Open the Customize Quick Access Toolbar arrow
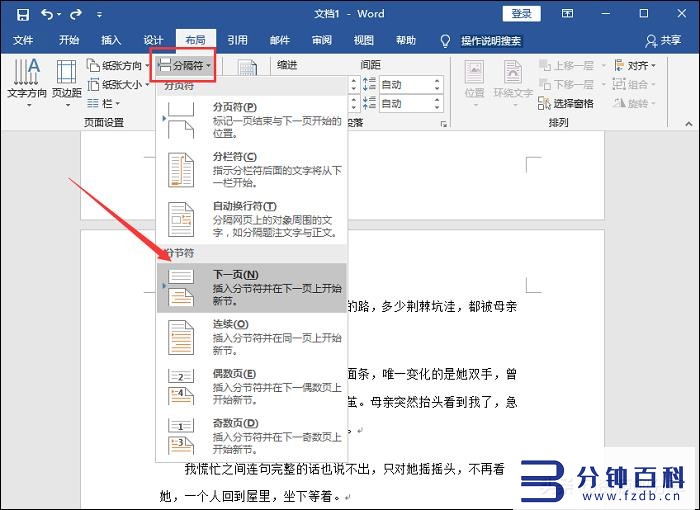Image resolution: width=700 pixels, height=510 pixels. click(x=99, y=15)
